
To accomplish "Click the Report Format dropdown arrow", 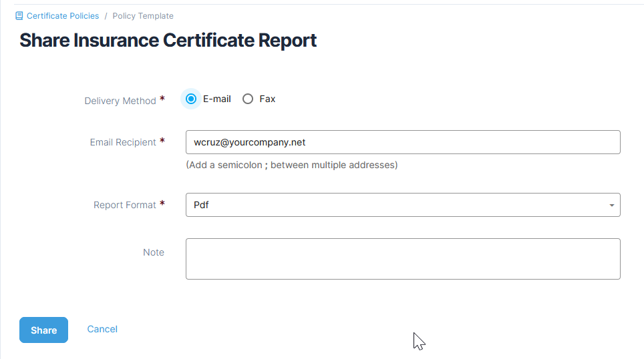I will (x=611, y=206).
